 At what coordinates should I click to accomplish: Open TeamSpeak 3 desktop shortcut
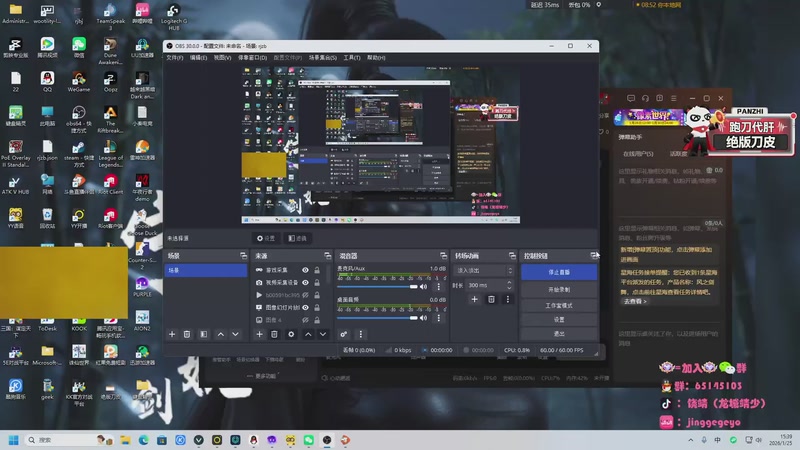pos(110,17)
